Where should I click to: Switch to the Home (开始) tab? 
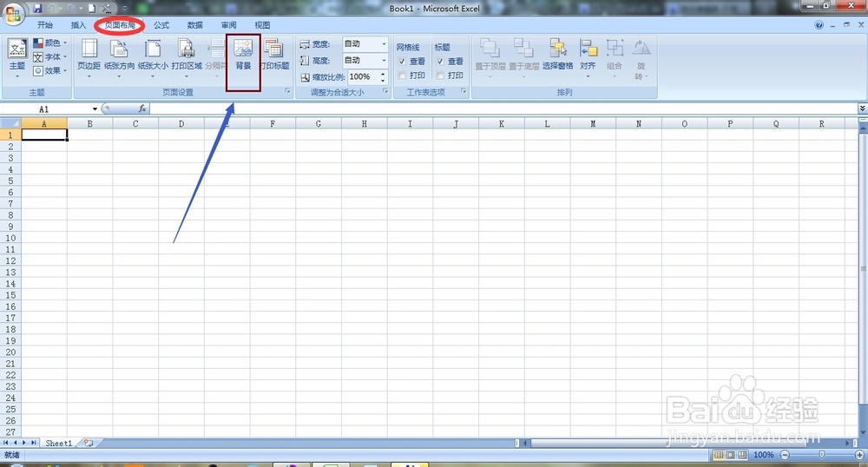[45, 25]
